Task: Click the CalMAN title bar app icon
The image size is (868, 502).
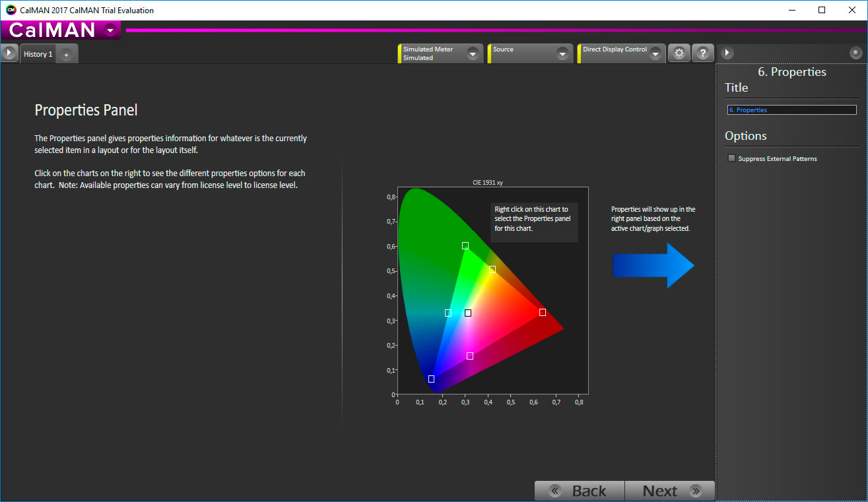Action: click(x=11, y=10)
